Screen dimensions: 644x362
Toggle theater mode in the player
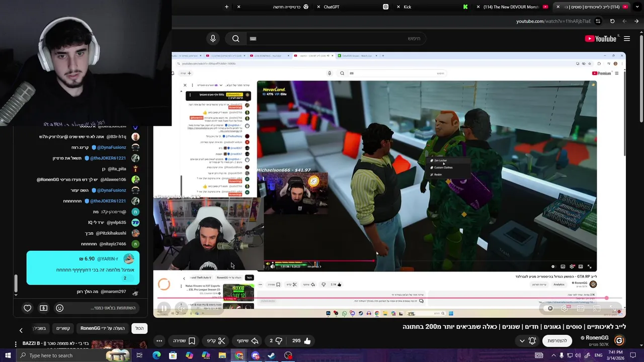point(581,308)
